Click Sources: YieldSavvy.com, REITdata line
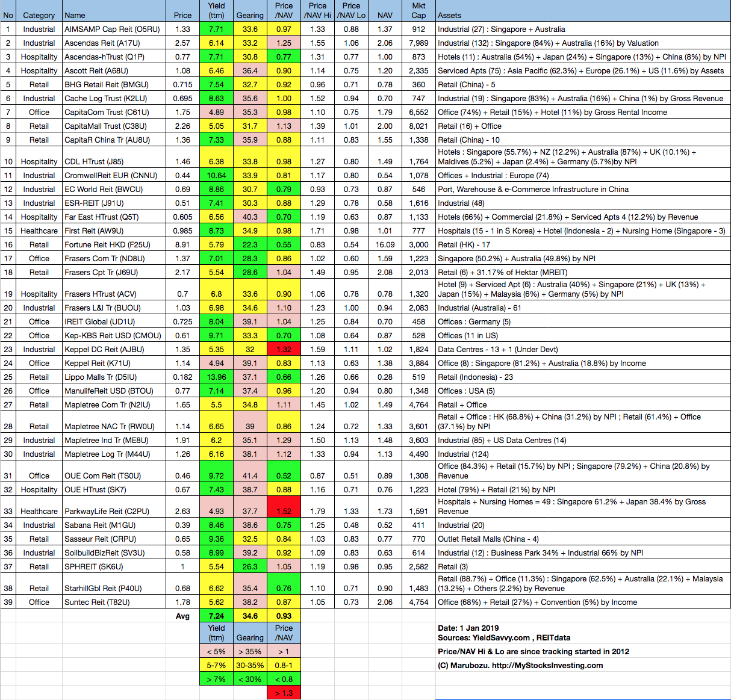Viewport: 731px width, 700px height. coord(504,637)
